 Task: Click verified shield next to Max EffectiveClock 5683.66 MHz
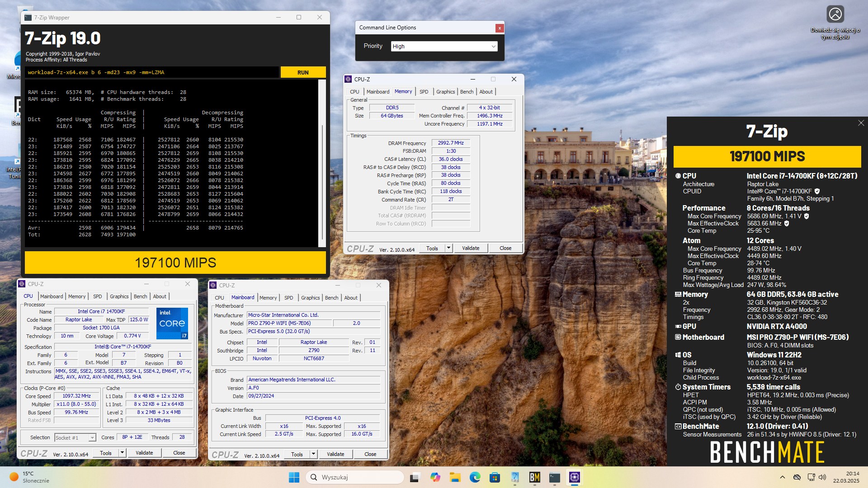tap(787, 223)
